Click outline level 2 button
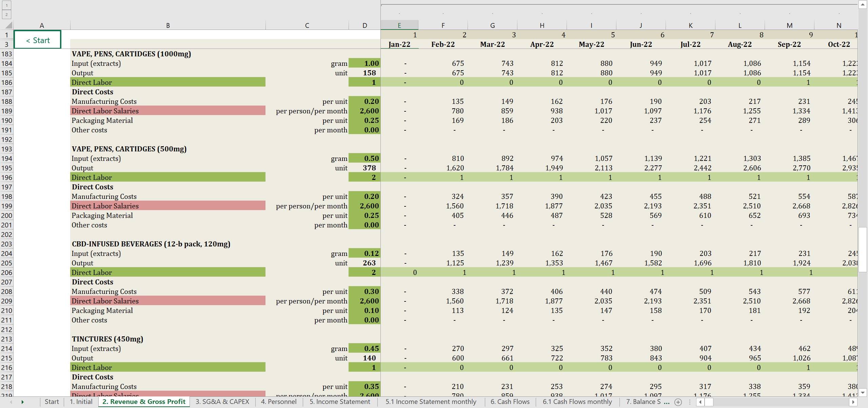The width and height of the screenshot is (868, 408). 6,15
